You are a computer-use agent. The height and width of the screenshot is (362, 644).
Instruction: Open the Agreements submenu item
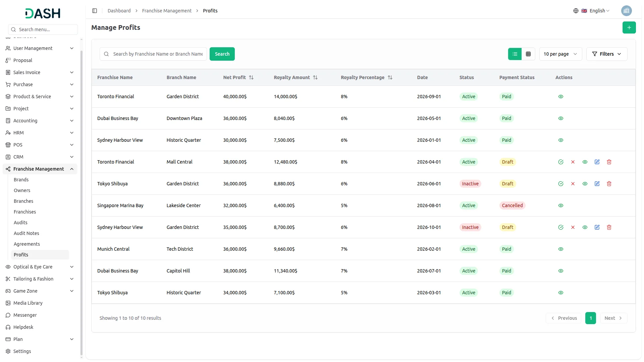click(26, 244)
